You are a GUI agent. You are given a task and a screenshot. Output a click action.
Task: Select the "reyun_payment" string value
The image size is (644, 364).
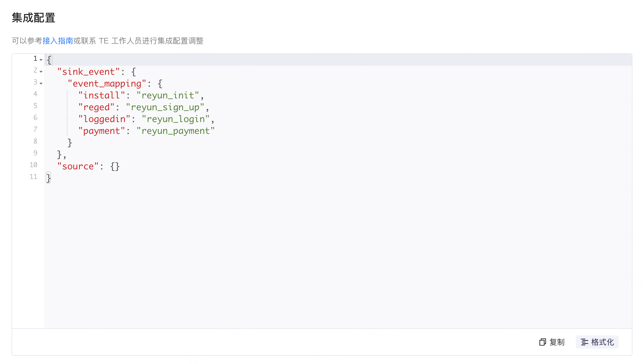tap(176, 131)
